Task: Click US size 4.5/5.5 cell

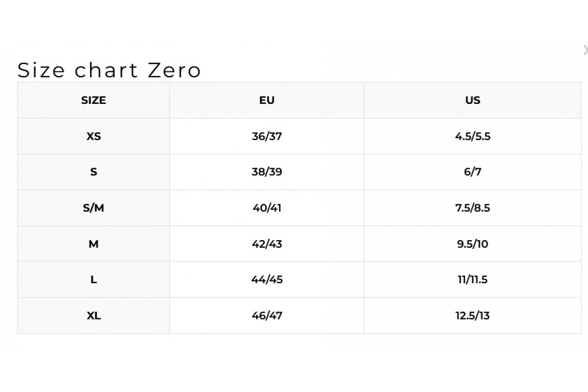Action: point(472,136)
